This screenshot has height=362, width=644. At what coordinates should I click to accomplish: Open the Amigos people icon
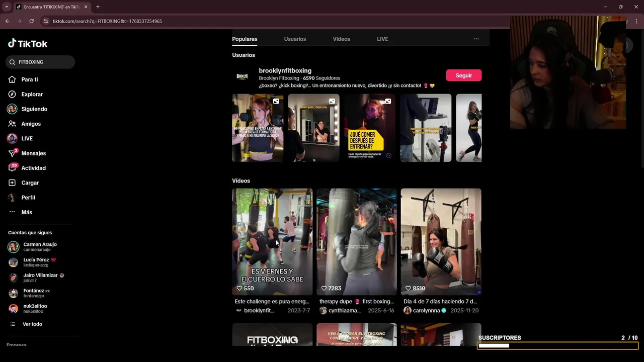click(x=12, y=124)
